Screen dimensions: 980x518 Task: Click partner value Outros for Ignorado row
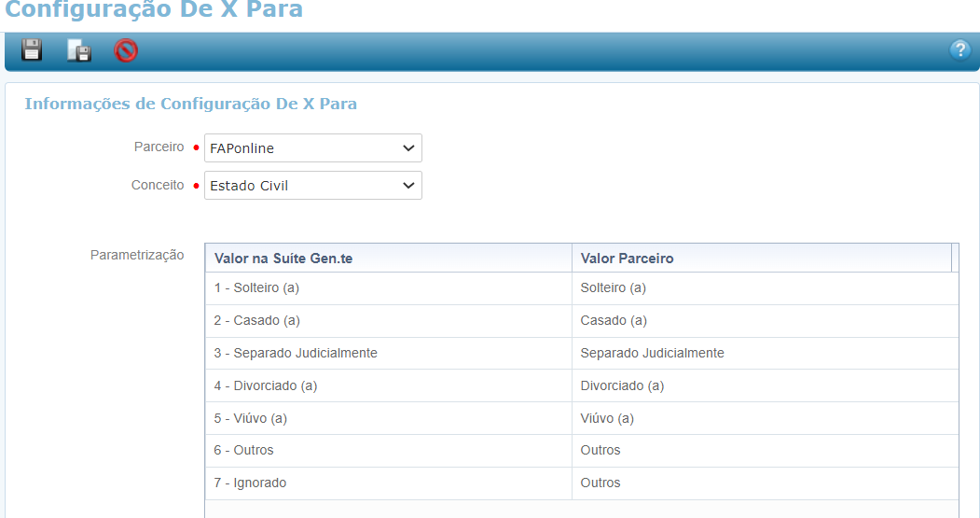coord(765,483)
